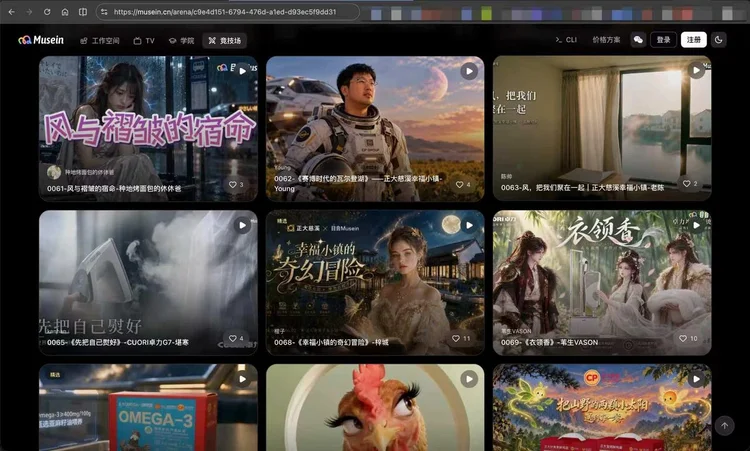
Task: Open the 0061-风与褶皱的宿命 title text
Action: (x=114, y=188)
